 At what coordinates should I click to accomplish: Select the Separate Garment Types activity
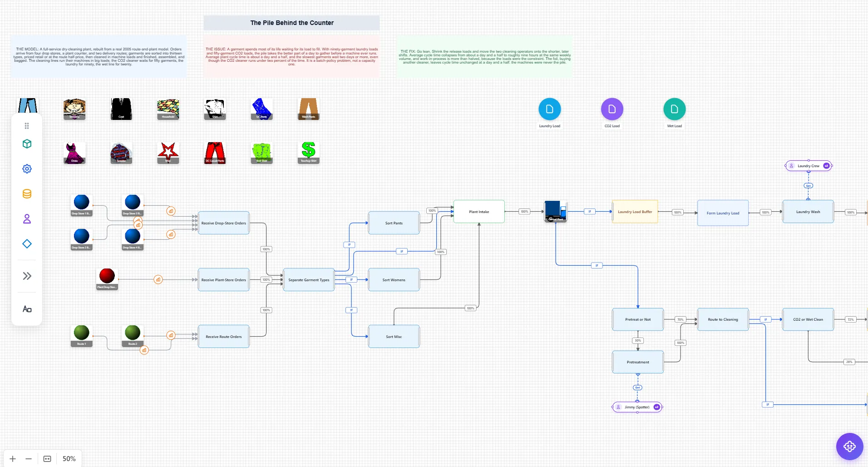(x=309, y=280)
